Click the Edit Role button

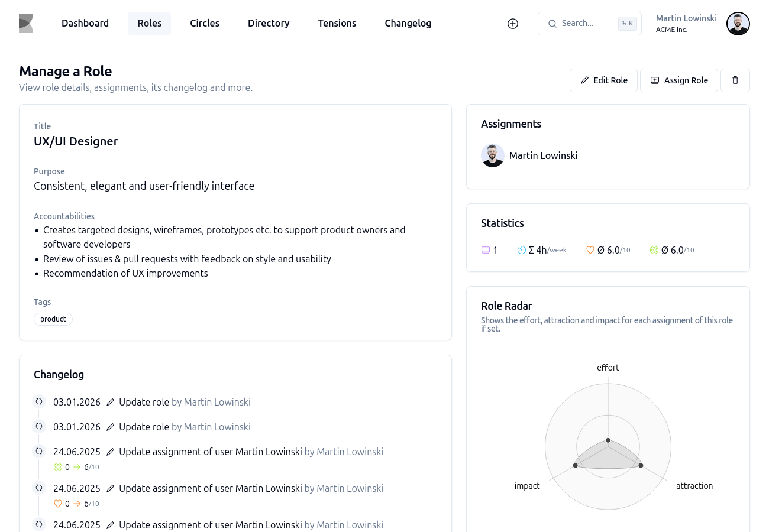(x=603, y=80)
